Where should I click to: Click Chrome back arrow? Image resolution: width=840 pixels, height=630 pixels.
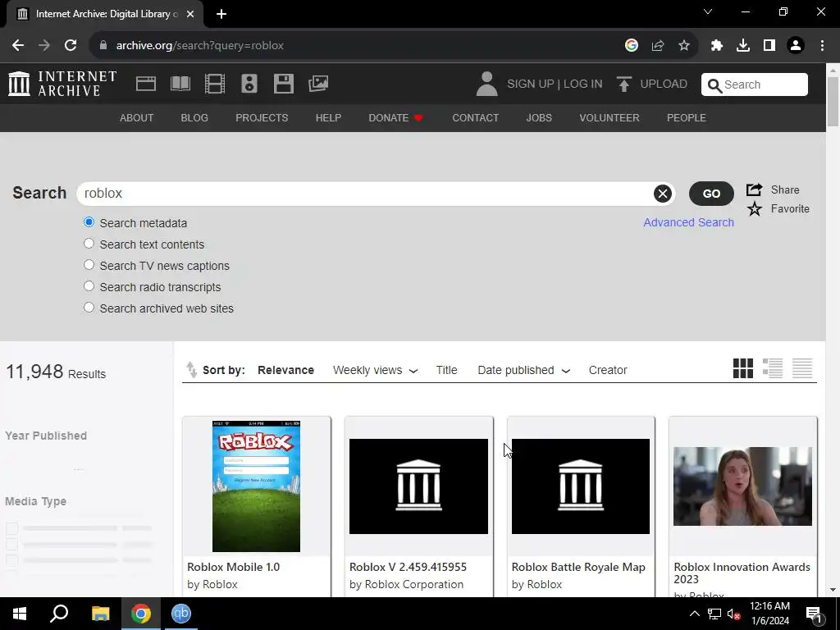[18, 46]
